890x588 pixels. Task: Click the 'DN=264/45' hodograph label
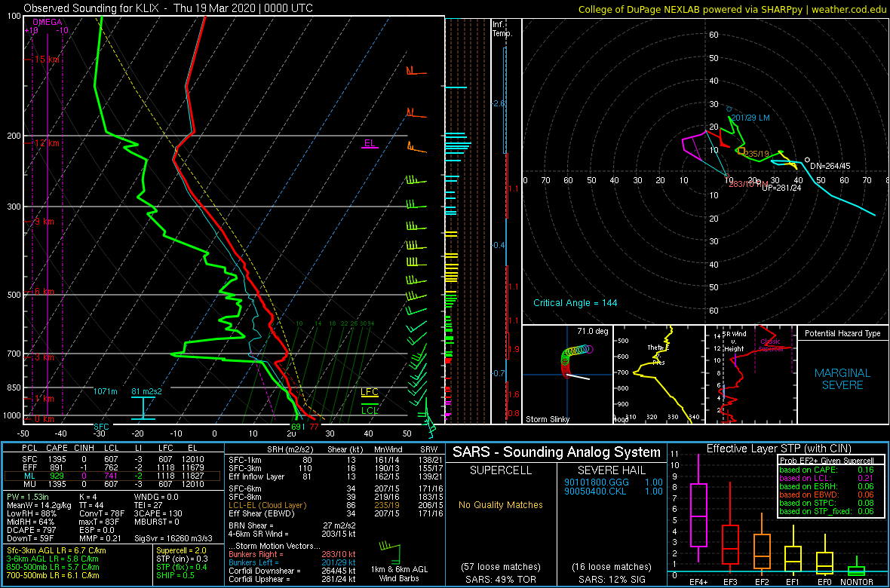[830, 166]
